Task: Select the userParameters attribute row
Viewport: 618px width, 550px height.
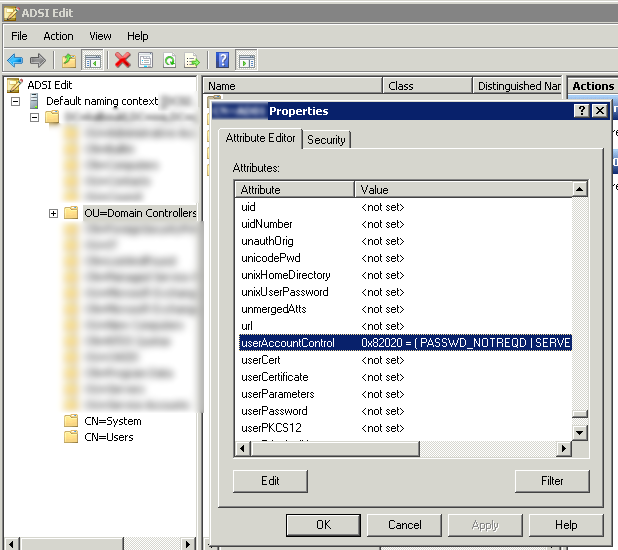Action: pyautogui.click(x=405, y=393)
